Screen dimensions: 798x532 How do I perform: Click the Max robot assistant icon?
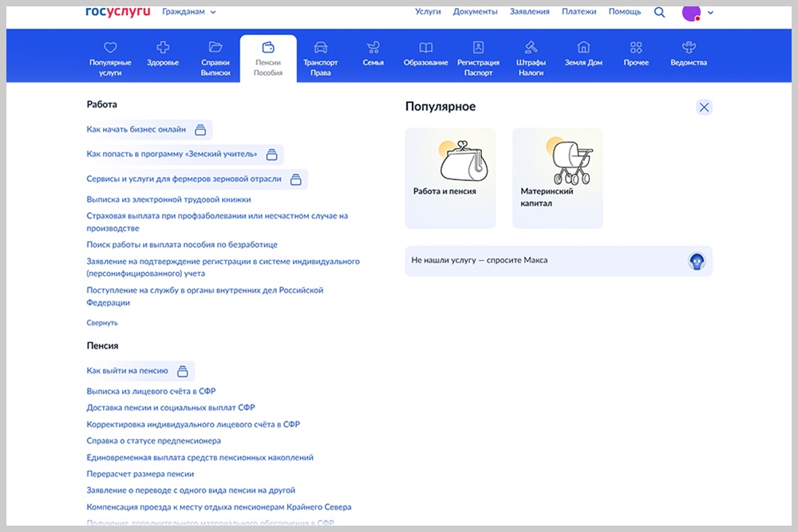697,262
